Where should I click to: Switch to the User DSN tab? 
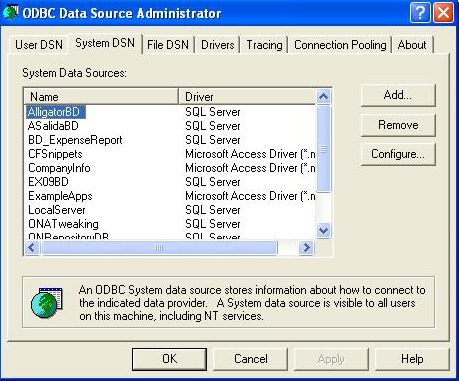click(x=39, y=45)
